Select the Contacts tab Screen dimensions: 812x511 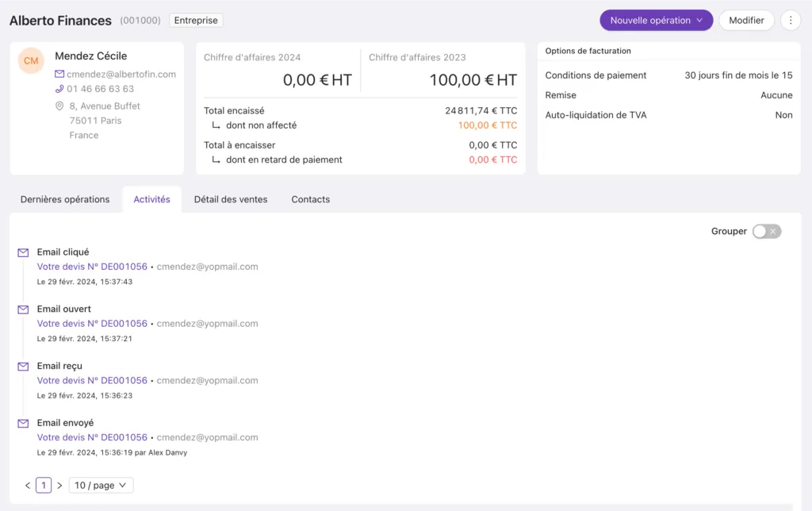click(311, 199)
